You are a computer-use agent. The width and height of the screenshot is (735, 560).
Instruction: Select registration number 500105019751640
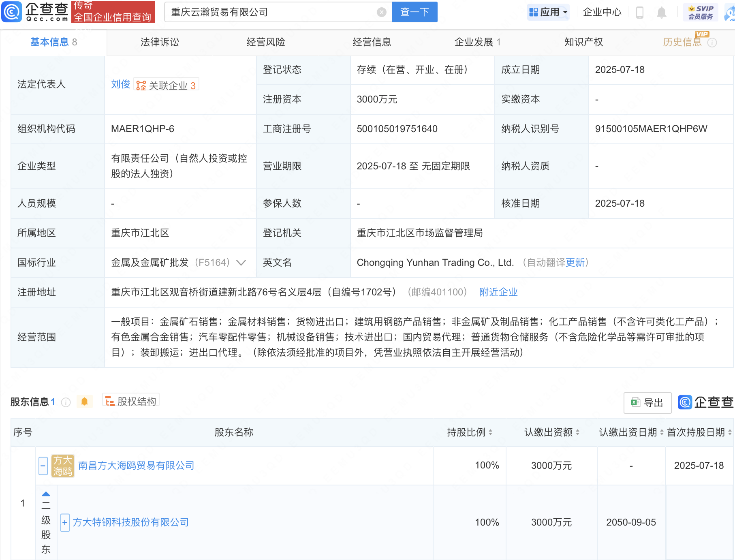(x=397, y=129)
